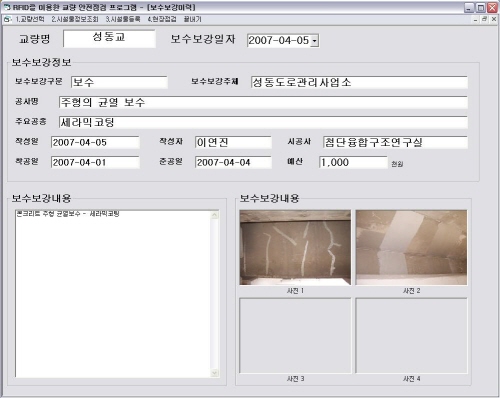
Task: Open the 3.시설물등록 menu
Action: click(123, 19)
